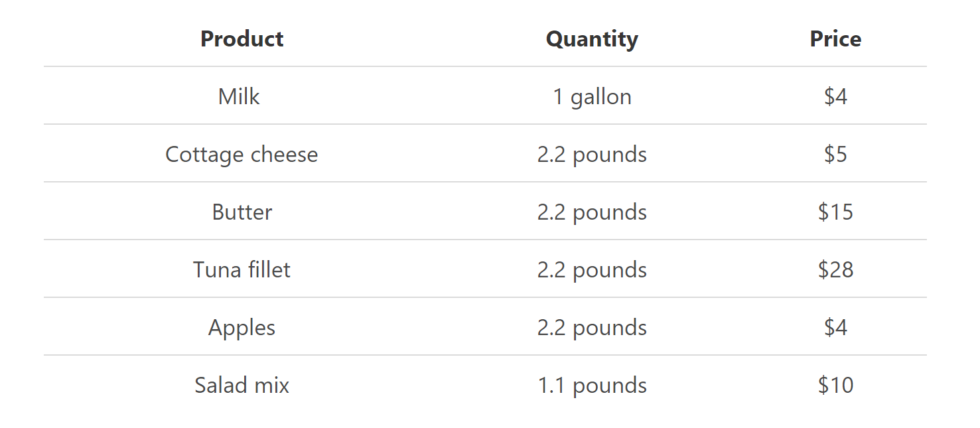Viewport: 980px width, 428px height.
Task: Click the Product column header
Action: pyautogui.click(x=242, y=39)
